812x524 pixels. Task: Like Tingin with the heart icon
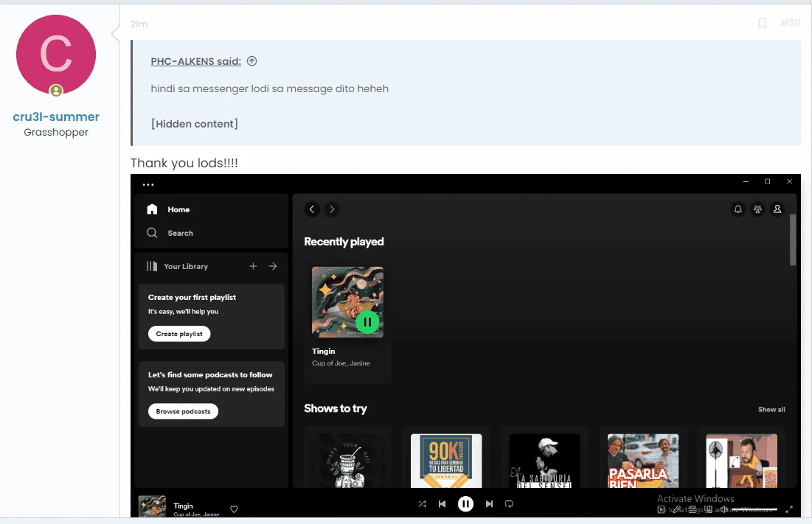[234, 509]
